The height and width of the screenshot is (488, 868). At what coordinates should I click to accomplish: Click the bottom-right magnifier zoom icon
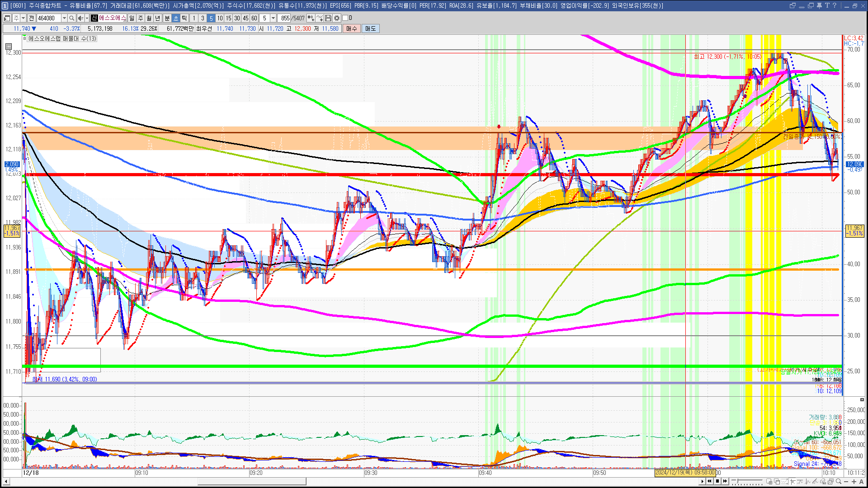click(x=839, y=482)
